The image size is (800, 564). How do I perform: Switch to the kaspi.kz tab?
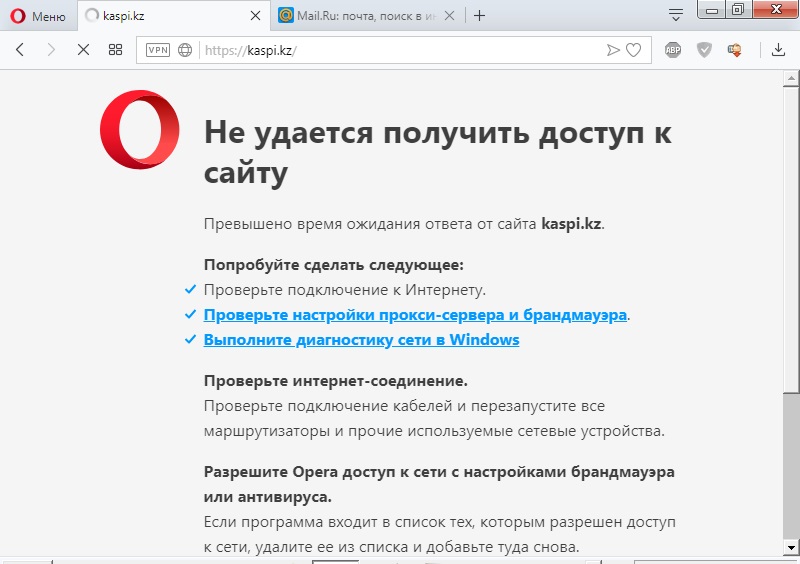pos(173,16)
